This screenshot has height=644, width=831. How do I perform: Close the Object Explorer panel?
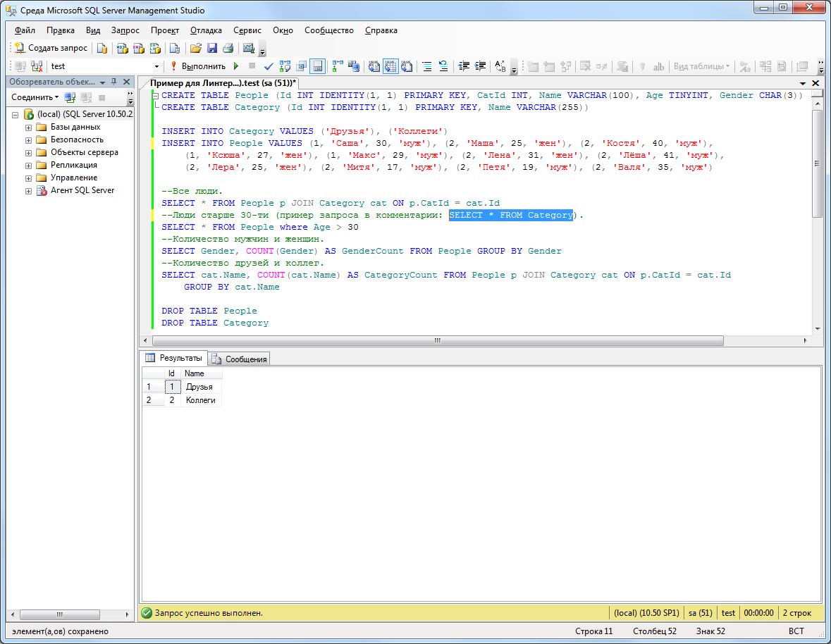coord(126,82)
